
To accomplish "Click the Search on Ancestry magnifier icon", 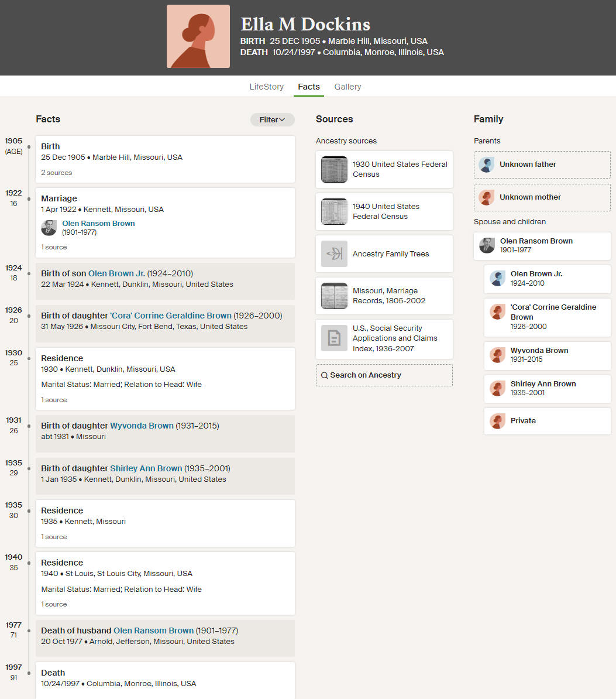I will point(324,375).
